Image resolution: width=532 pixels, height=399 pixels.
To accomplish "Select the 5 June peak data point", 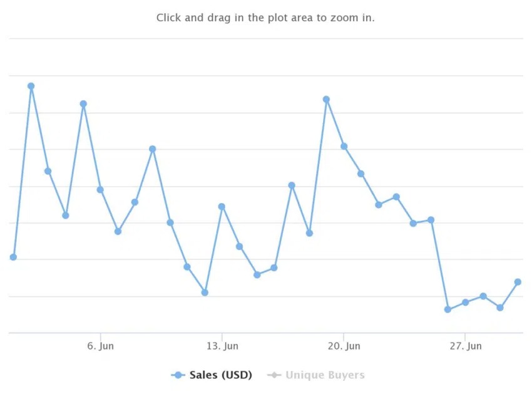I will [83, 104].
